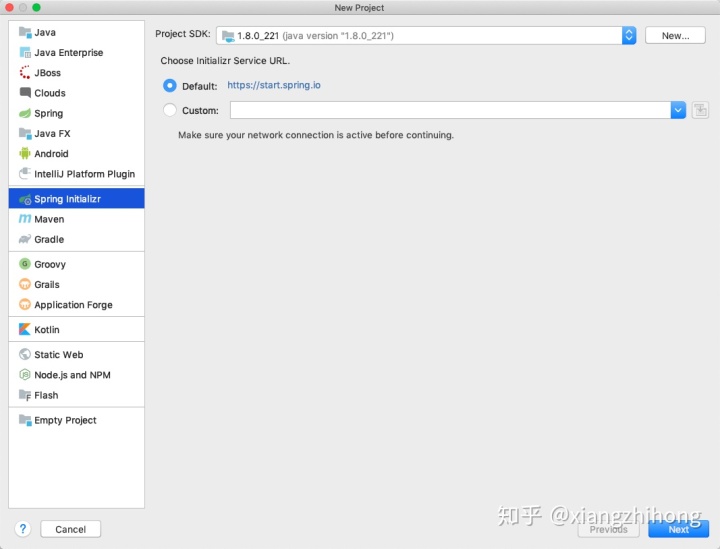The width and height of the screenshot is (720, 549).
Task: Click the Cancel button
Action: 70,529
